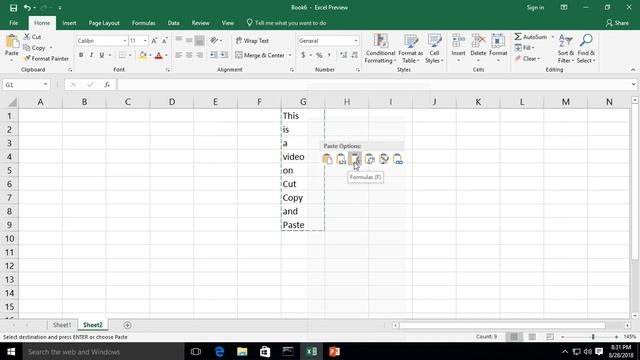
Task: Open the font name Calibri dropdown
Action: point(125,41)
